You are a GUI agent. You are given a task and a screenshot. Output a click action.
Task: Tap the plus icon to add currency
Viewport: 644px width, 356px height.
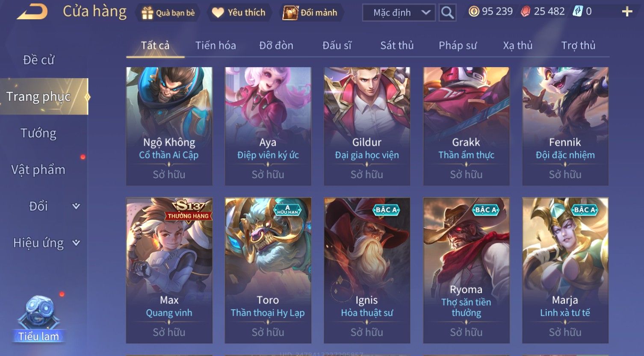627,12
